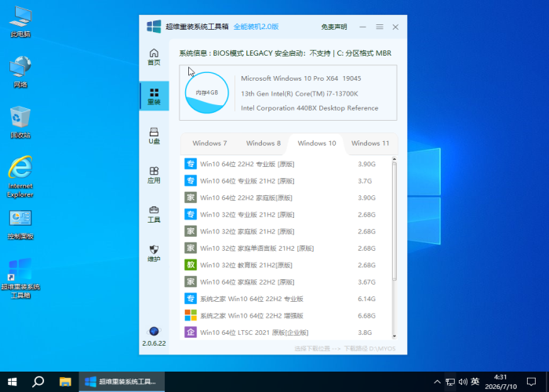Click the 内存4GB memory gauge circle
The image size is (549, 392).
206,93
